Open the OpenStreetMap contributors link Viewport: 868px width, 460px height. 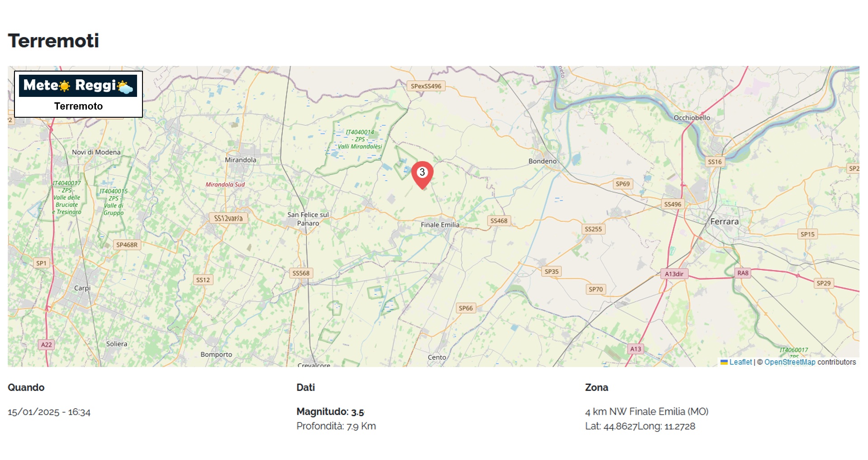pos(790,362)
